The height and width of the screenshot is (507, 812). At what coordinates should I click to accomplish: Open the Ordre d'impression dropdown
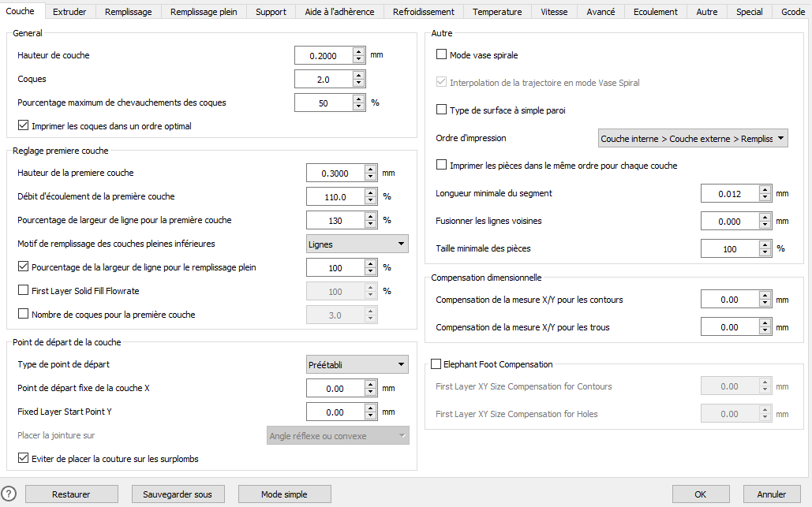coord(693,138)
